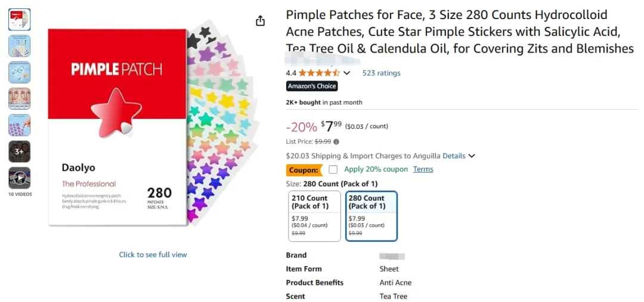Expand the rating breakdown chevron
644x302 pixels.
[347, 73]
